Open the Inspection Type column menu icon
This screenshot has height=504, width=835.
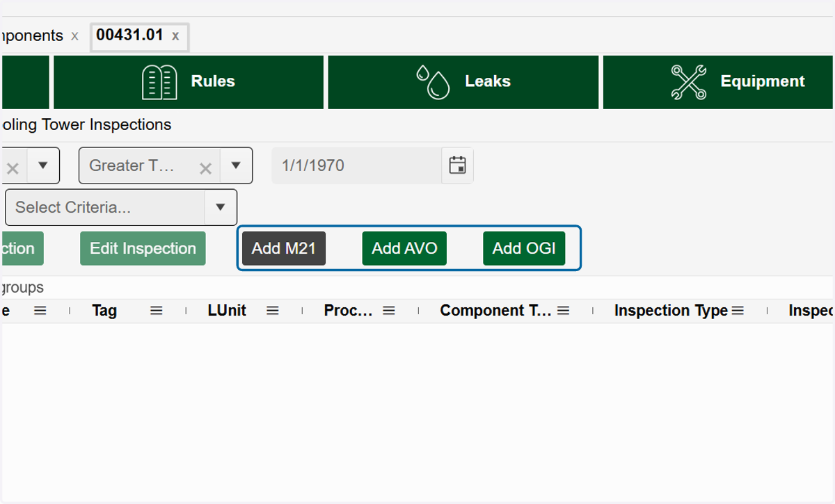click(x=738, y=311)
